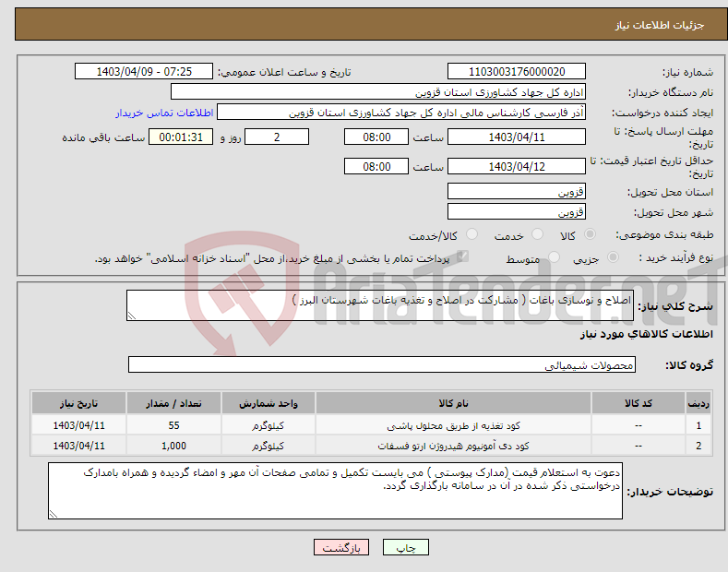Click the delivery province field قزوین
Image resolution: width=728 pixels, height=572 pixels.
(x=517, y=191)
